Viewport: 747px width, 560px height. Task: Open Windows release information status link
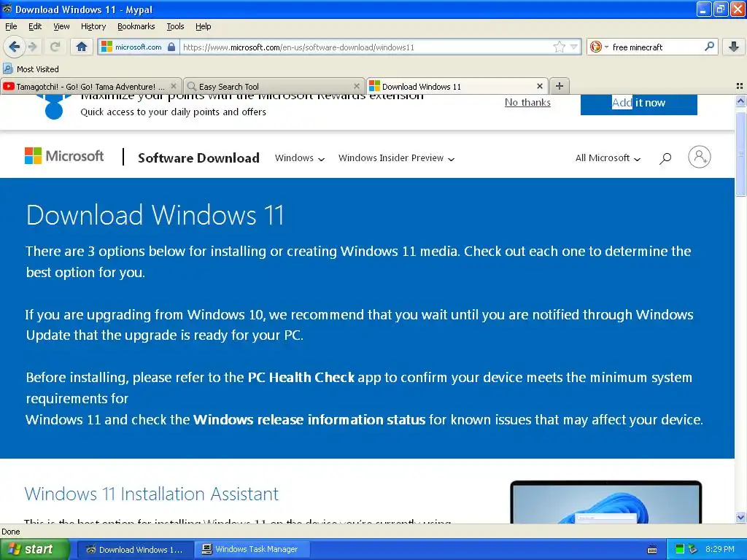point(309,419)
